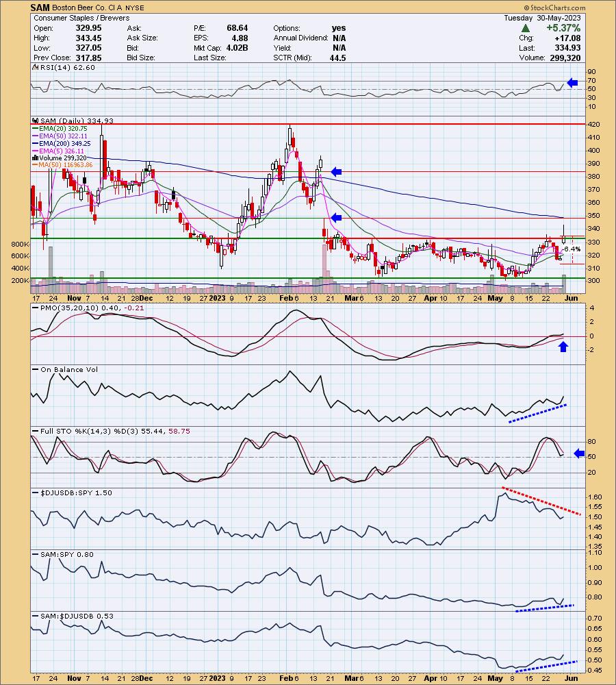This screenshot has height=685, width=616.
Task: Click the Low value 327.05
Action: pyautogui.click(x=88, y=48)
